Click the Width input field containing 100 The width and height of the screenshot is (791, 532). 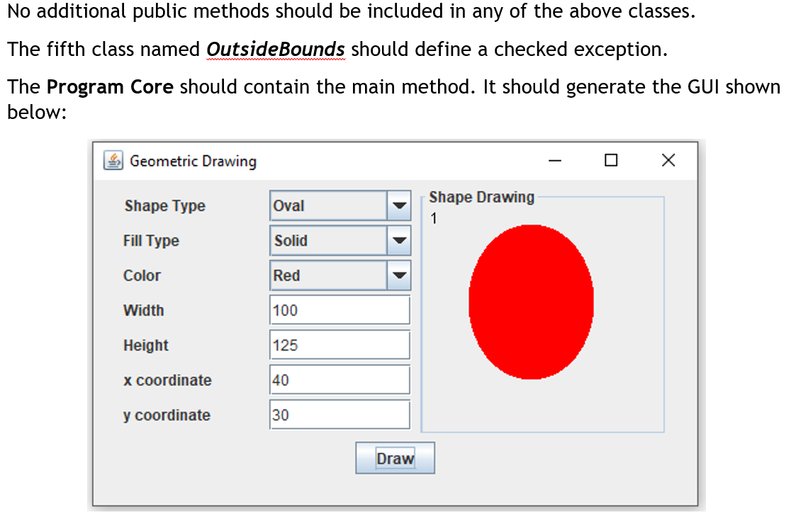pyautogui.click(x=339, y=310)
